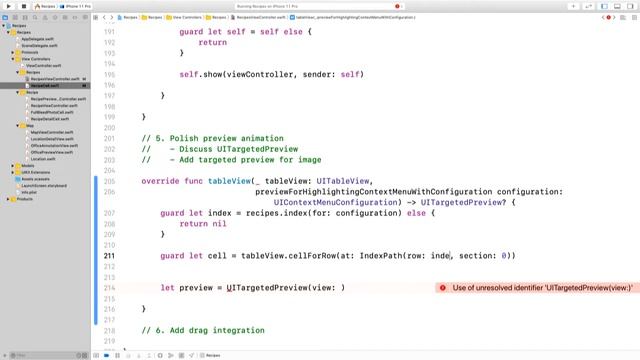Click the Stop button in toolbar
The width and height of the screenshot is (640, 360).
[x=24, y=6]
